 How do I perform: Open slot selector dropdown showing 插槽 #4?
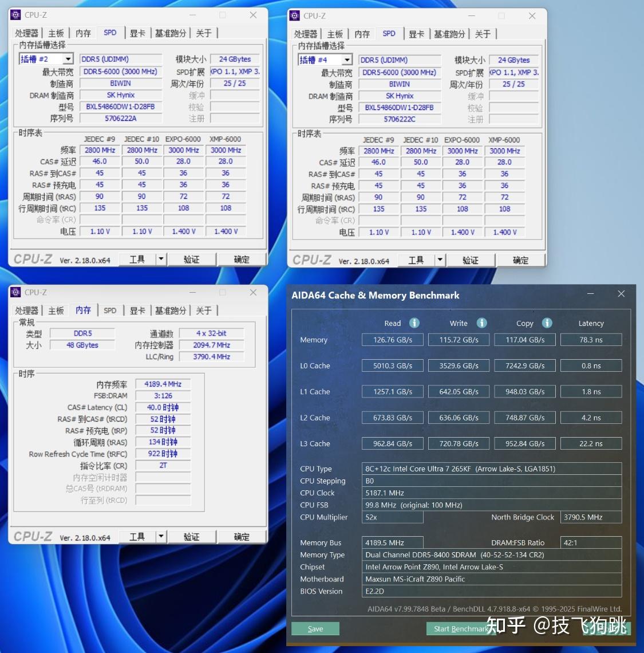[x=347, y=60]
